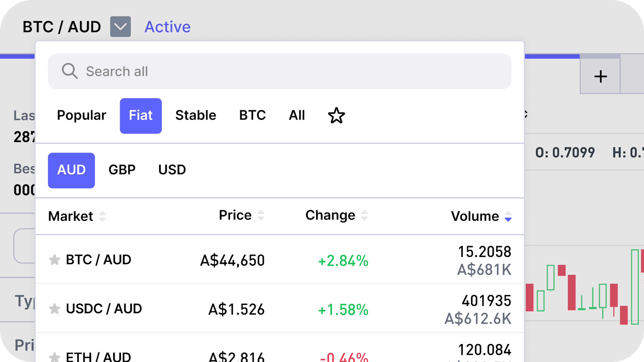Click the Active status link
The width and height of the screenshot is (644, 362).
(167, 26)
